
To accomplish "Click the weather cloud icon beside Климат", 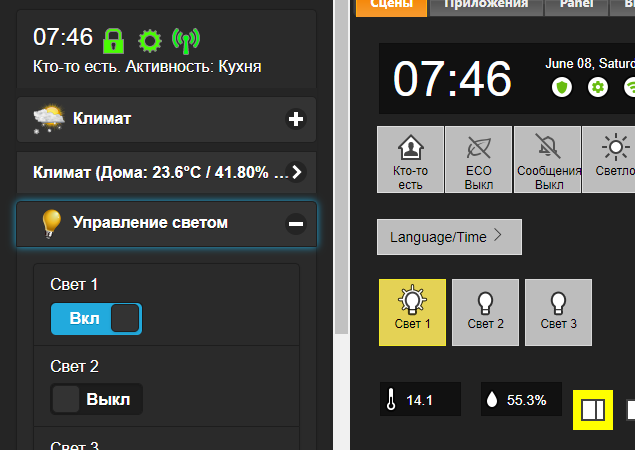I will 49,119.
